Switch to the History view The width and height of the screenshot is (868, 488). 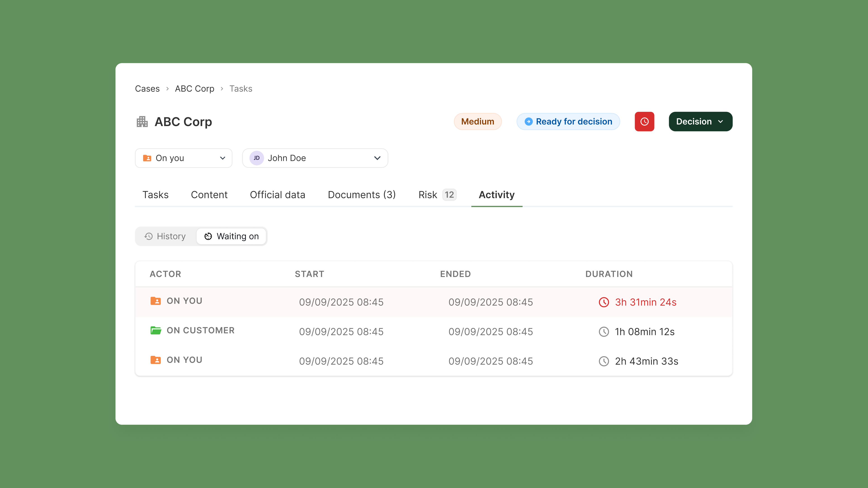165,236
